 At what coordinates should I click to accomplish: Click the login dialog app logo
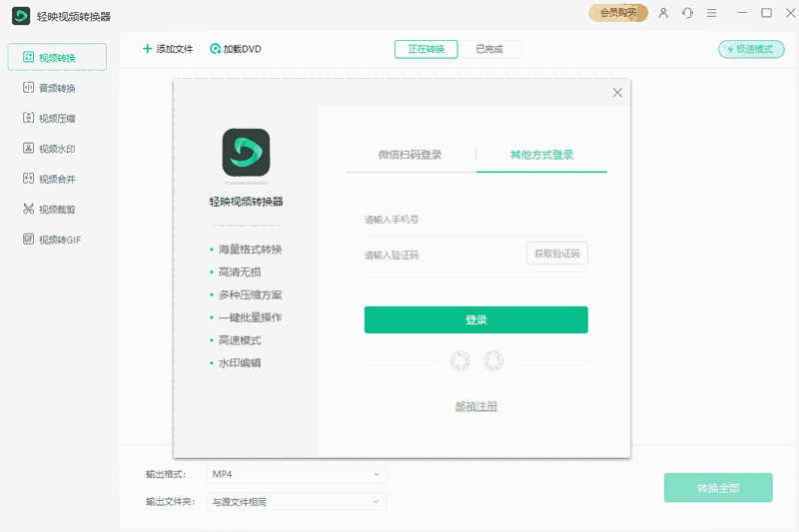pyautogui.click(x=246, y=153)
